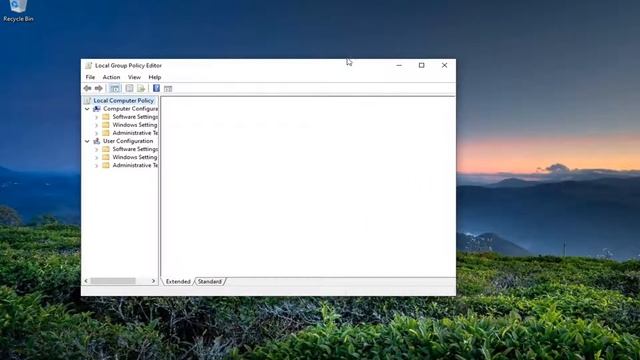Select Software Settings label under Computer Configuration
640x360 pixels.
pyautogui.click(x=135, y=117)
